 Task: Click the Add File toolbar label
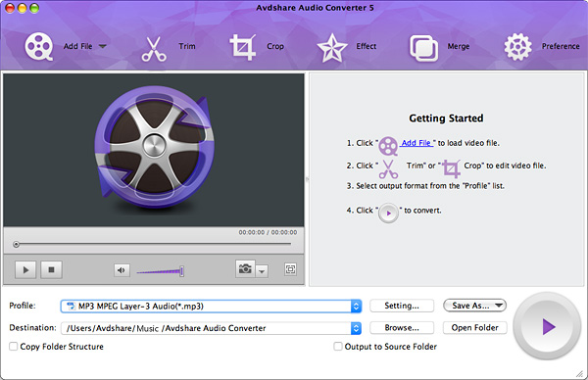pyautogui.click(x=77, y=46)
